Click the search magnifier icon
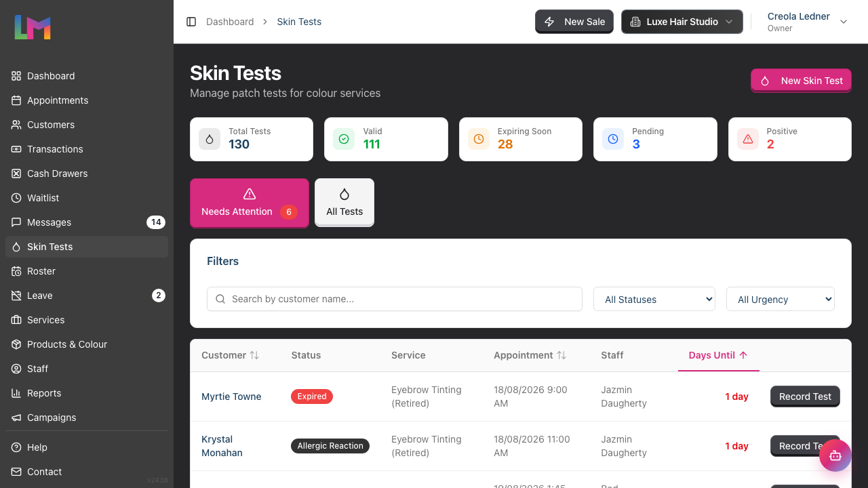Image resolution: width=868 pixels, height=488 pixels. [220, 299]
